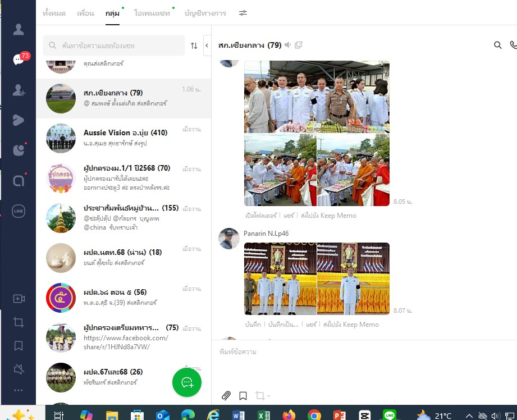Switch to the เพื่อน tab
Viewport: 517px width, 420px height.
coord(85,13)
